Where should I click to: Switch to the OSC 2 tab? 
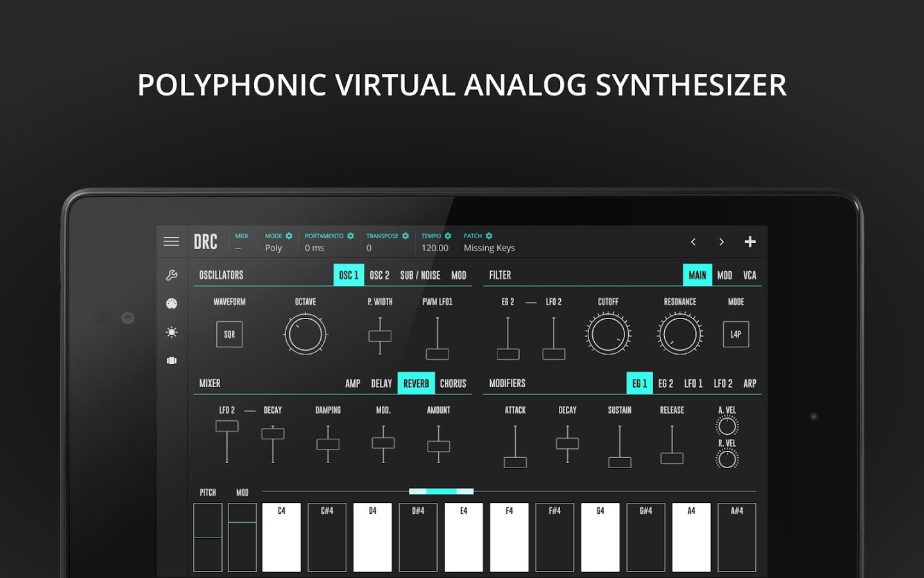(380, 275)
